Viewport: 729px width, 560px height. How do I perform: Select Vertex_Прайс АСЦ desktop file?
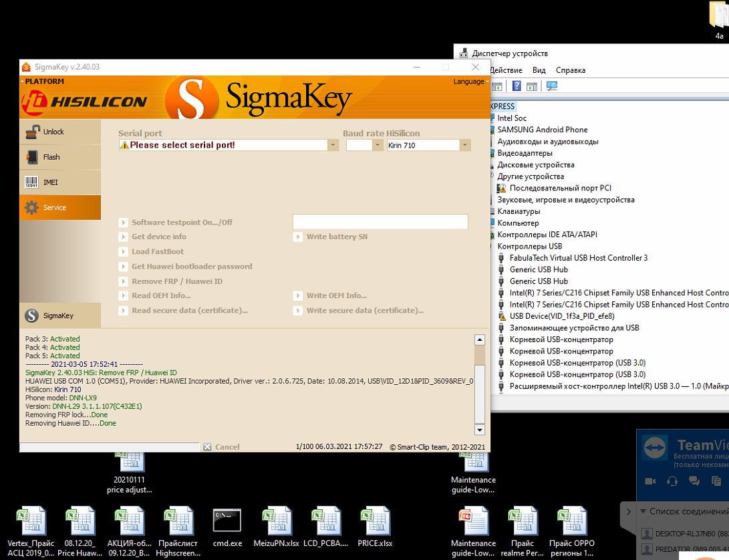[x=31, y=532]
